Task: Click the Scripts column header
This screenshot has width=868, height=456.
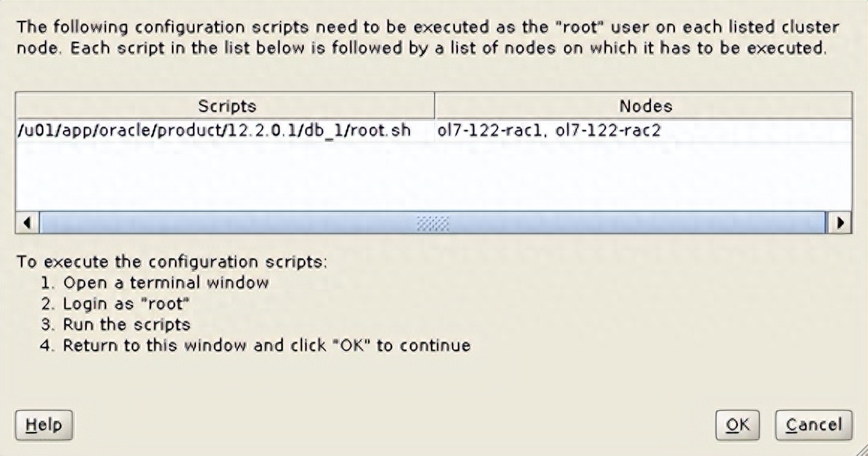Action: (227, 106)
